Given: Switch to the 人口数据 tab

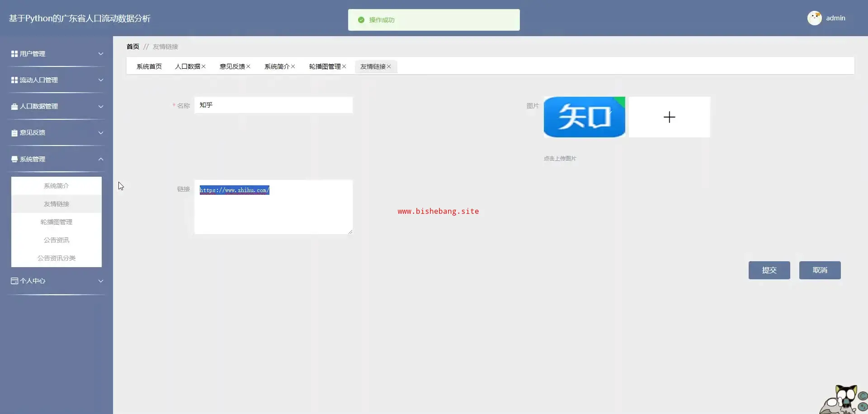Looking at the screenshot, I should click(x=188, y=66).
